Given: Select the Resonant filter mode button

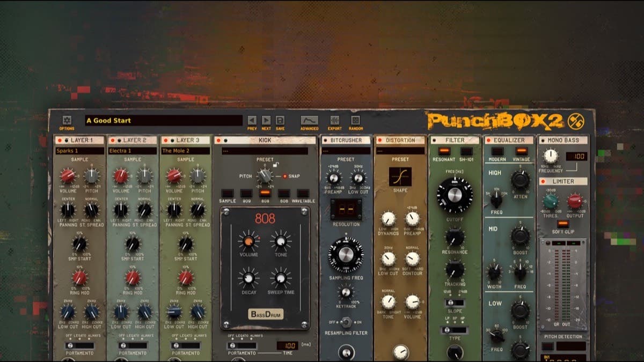Looking at the screenshot, I should (444, 151).
